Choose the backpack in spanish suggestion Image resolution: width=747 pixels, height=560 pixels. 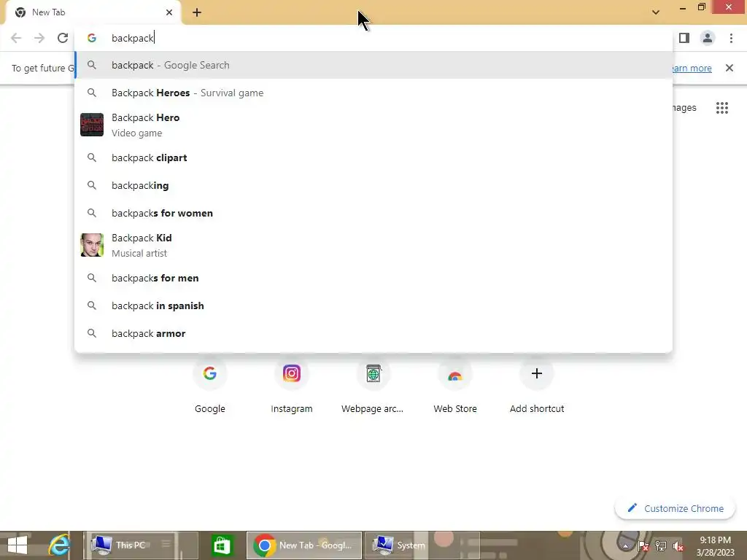(x=373, y=306)
